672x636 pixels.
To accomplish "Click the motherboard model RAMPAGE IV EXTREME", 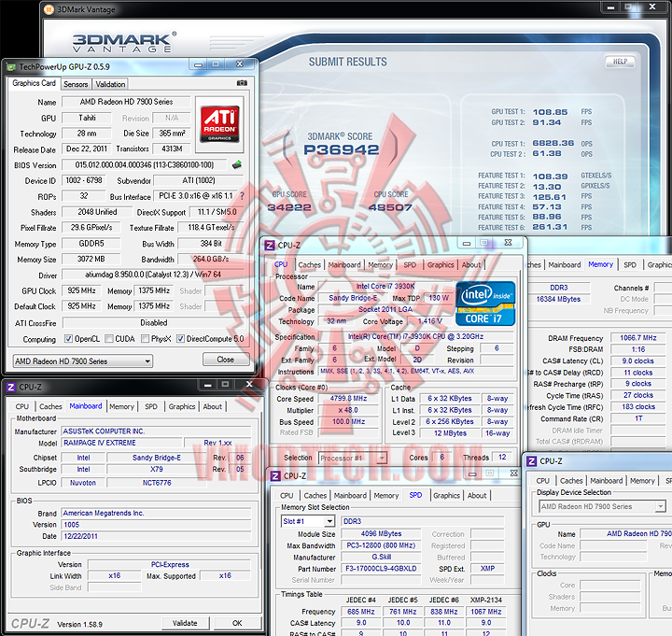I will [121, 443].
